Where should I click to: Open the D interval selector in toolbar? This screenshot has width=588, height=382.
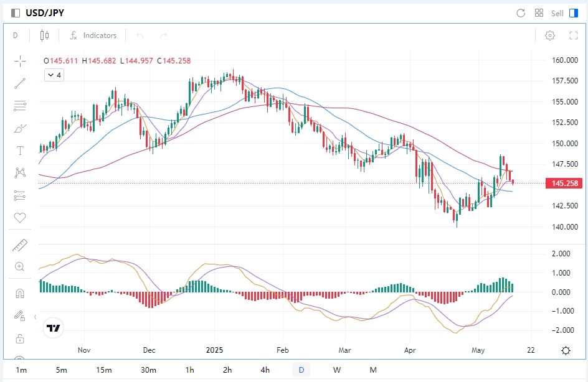click(16, 35)
